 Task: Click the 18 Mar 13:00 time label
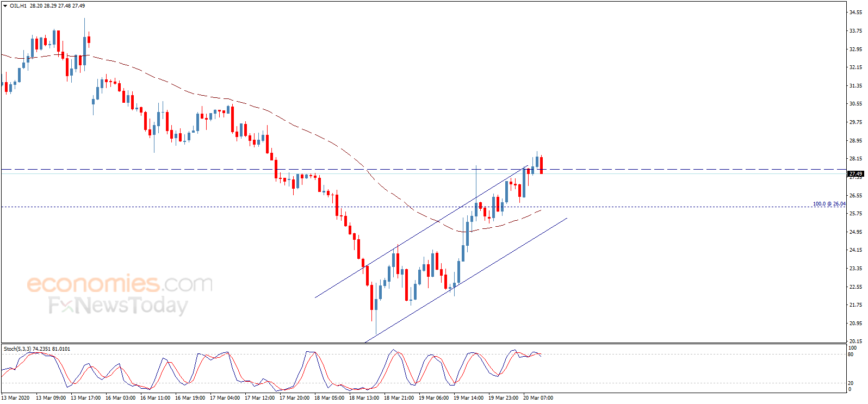coord(364,397)
